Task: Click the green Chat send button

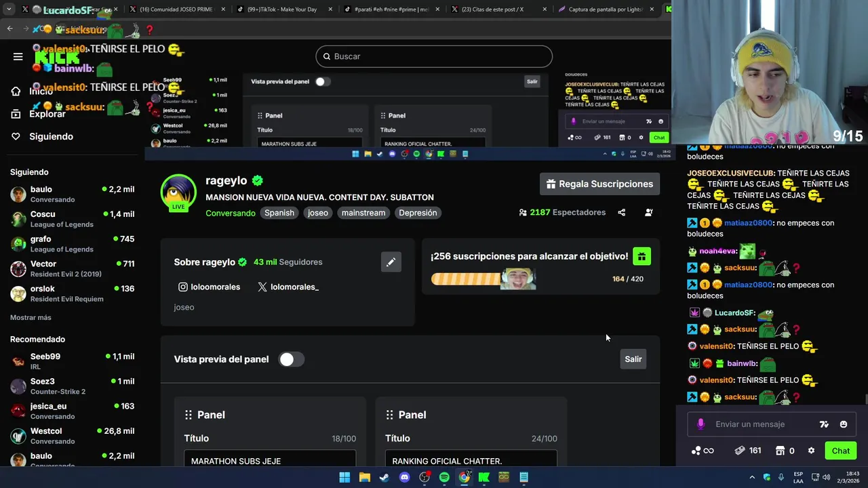Action: pyautogui.click(x=840, y=451)
